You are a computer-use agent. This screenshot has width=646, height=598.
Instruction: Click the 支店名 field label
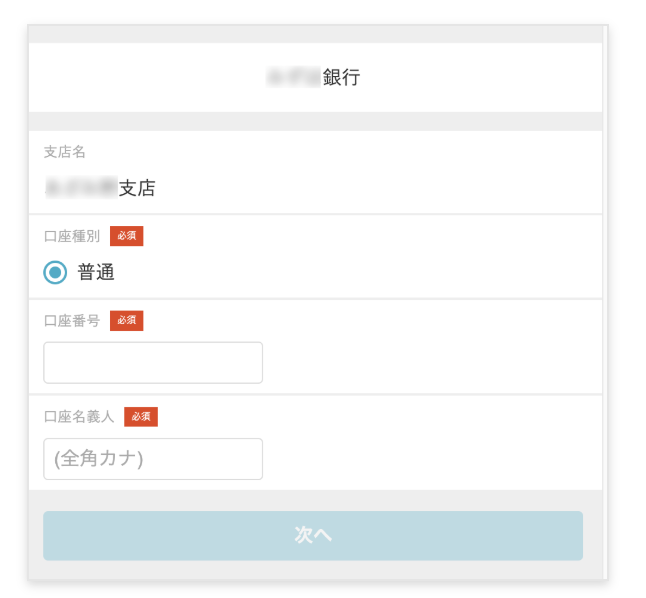[x=65, y=152]
